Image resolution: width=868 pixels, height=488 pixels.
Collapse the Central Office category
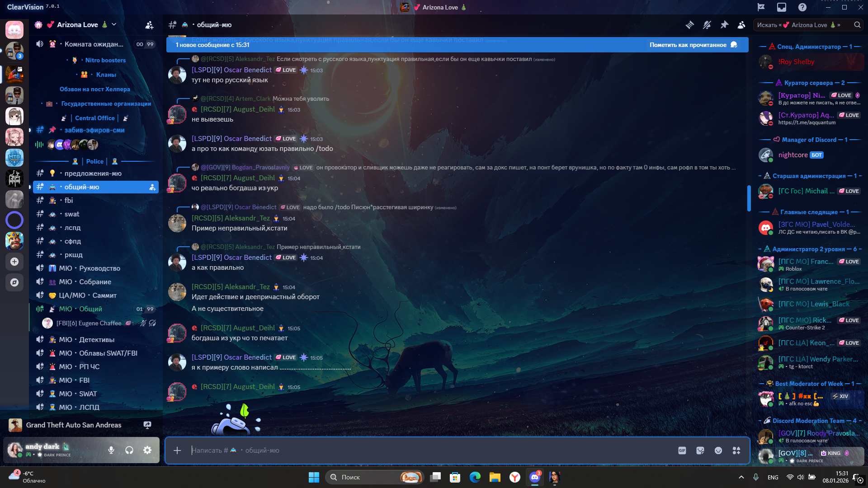coord(95,118)
